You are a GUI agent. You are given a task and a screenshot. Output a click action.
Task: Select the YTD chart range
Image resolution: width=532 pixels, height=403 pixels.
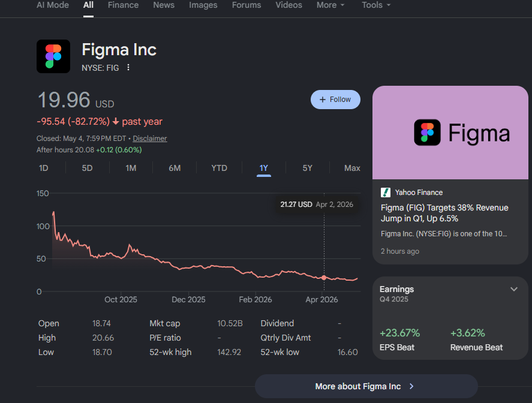click(219, 168)
